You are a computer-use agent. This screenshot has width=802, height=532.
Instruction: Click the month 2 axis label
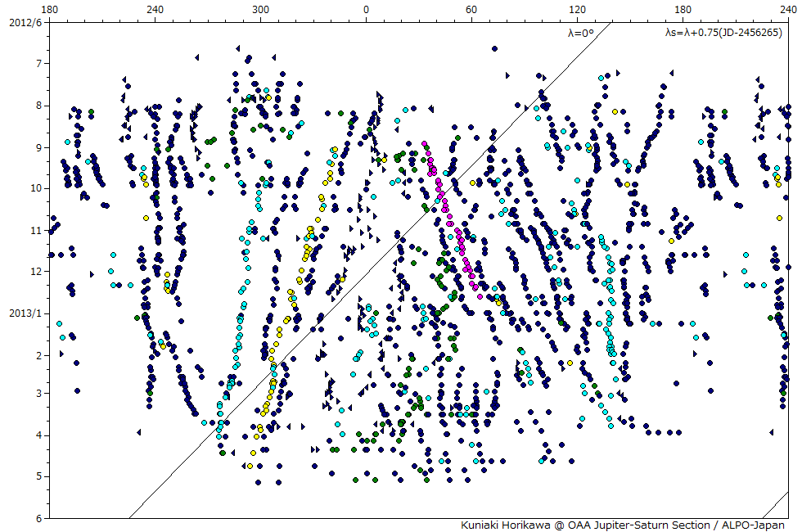(x=39, y=355)
